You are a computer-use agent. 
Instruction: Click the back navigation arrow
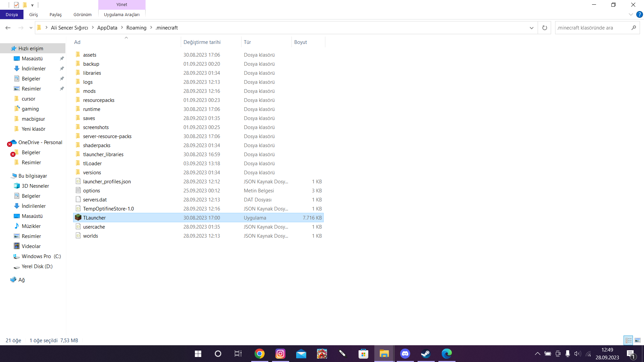[8, 28]
